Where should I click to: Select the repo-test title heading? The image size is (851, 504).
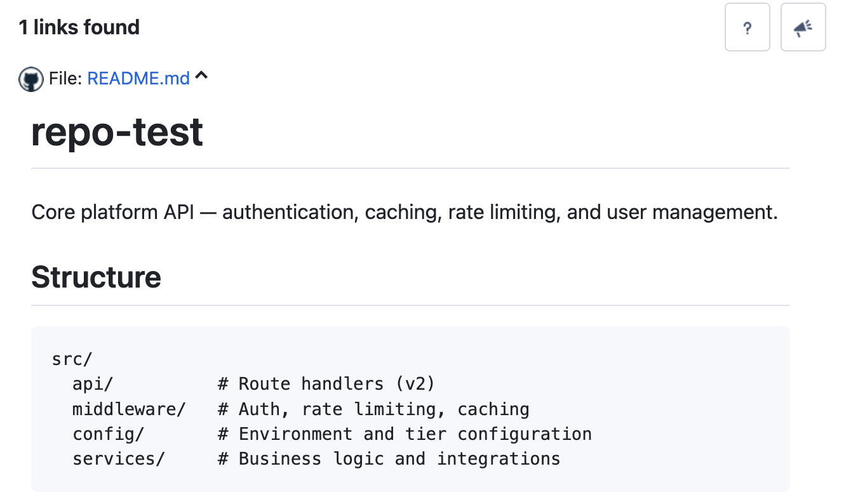(117, 132)
